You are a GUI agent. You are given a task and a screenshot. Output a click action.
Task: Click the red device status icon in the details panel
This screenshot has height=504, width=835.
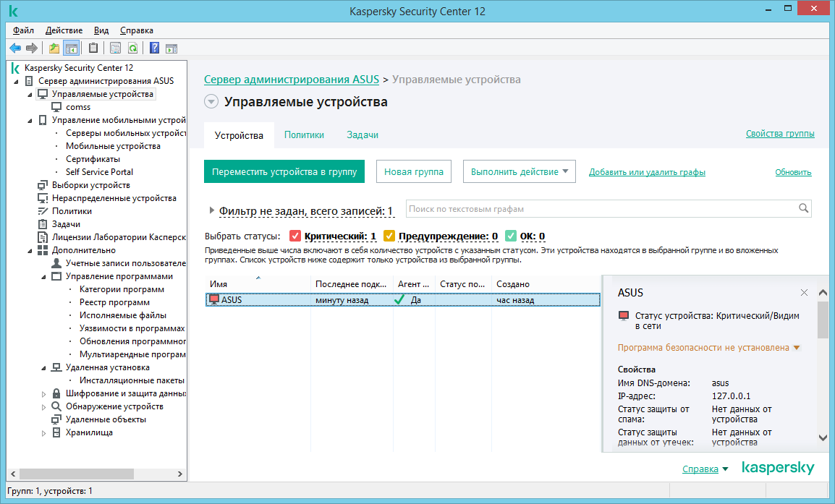624,316
